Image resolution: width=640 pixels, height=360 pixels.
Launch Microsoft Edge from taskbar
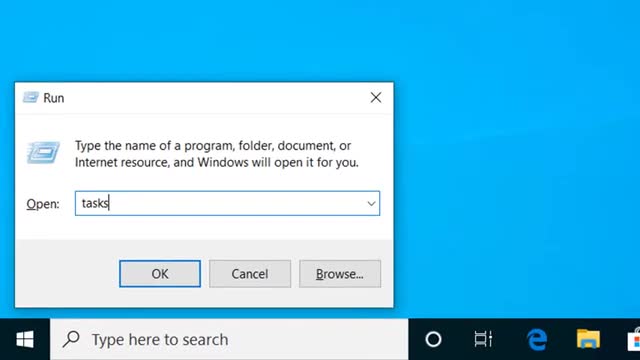(536, 339)
